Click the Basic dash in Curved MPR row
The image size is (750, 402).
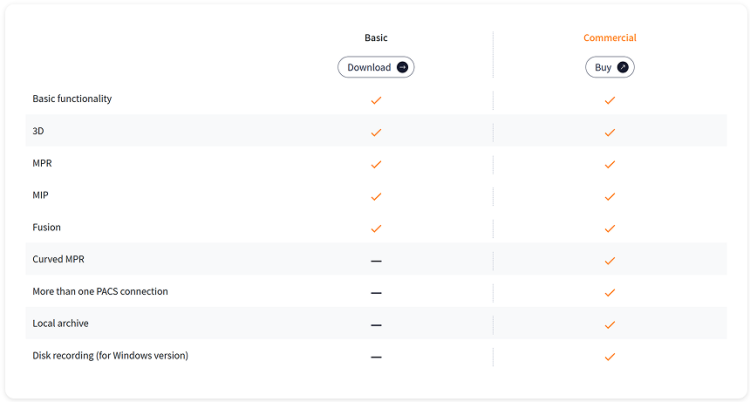(x=376, y=261)
